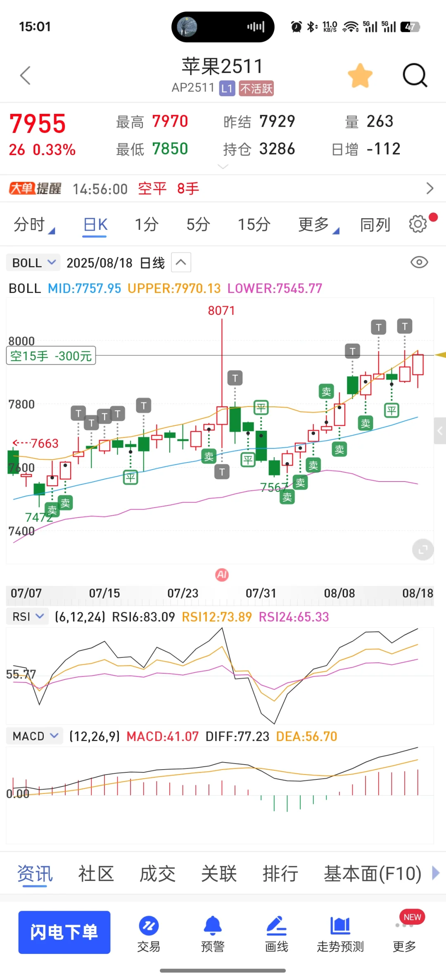Open the 预警 bell alert icon
This screenshot has width=446, height=980.
coord(213,933)
